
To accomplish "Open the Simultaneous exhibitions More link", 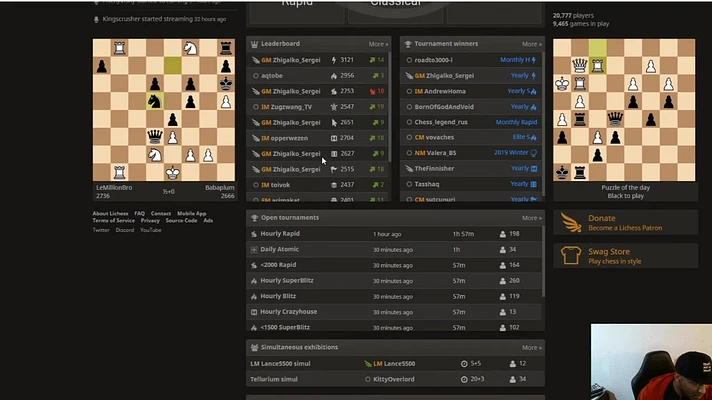I will tap(532, 347).
